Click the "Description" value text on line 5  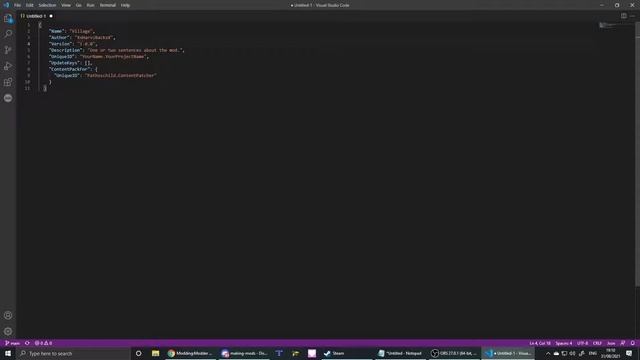tap(135, 50)
